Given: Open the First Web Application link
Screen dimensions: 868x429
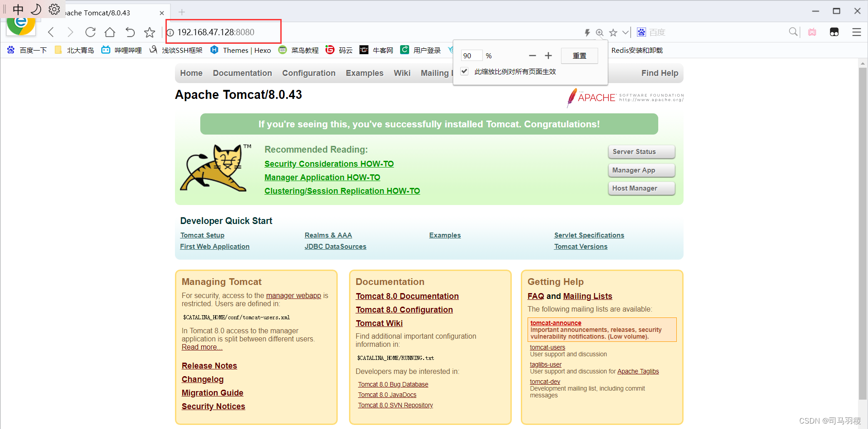Looking at the screenshot, I should 215,247.
